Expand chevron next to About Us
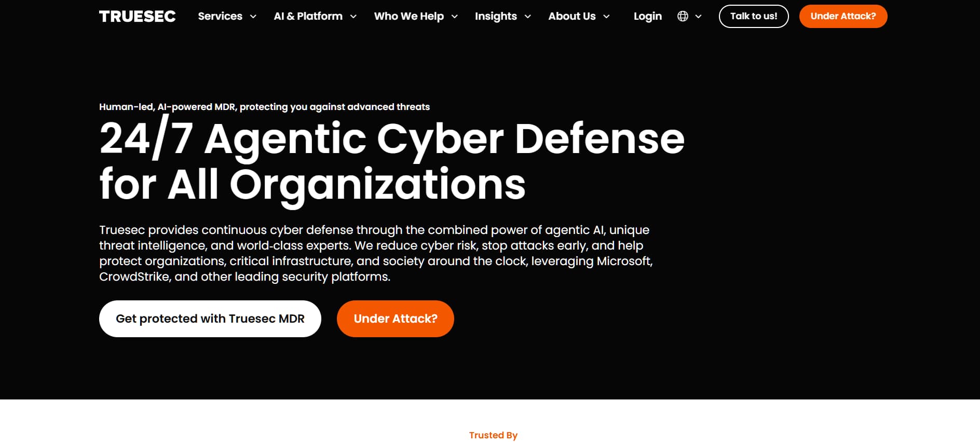 click(x=606, y=17)
